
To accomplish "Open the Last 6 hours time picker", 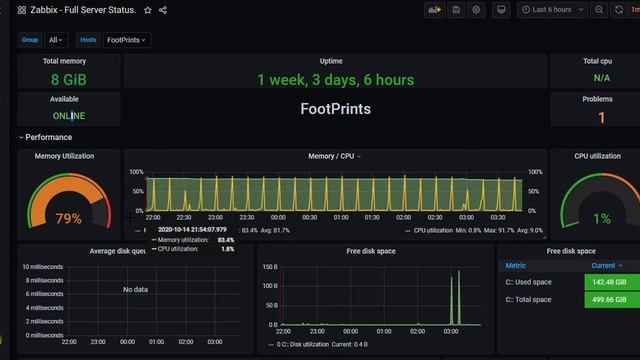I will click(553, 10).
